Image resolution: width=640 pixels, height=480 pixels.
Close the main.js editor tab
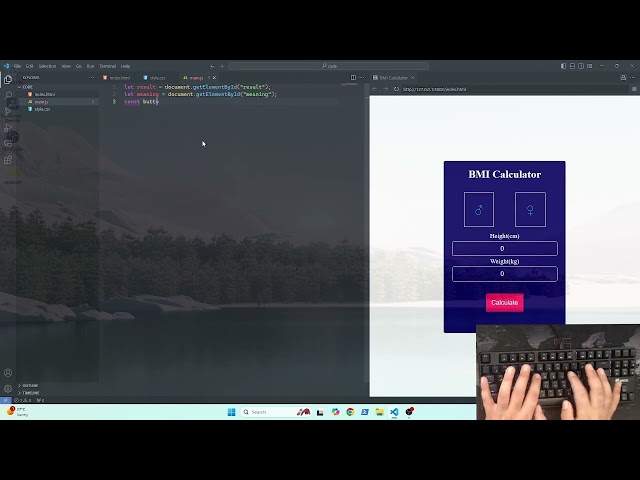[215, 78]
